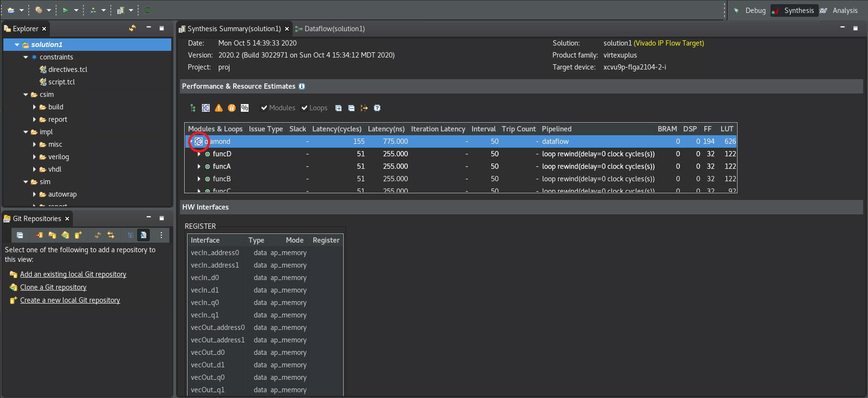Switch to Debug perspective
This screenshot has height=398, width=868.
pos(750,11)
